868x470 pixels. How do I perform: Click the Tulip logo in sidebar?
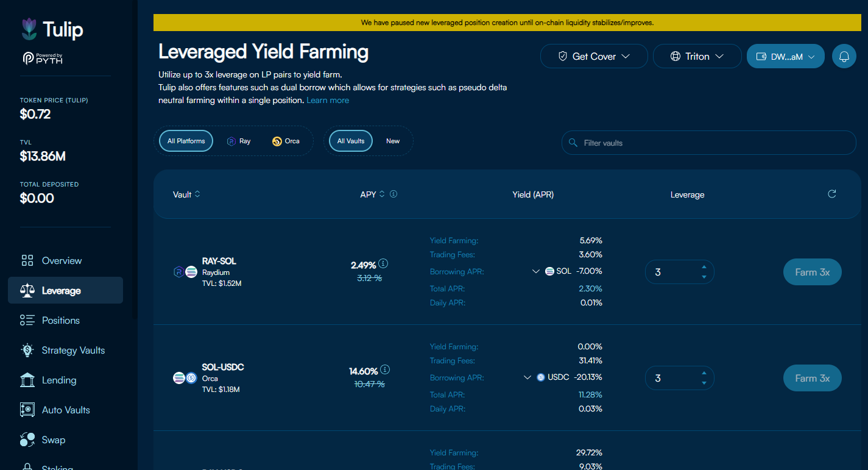click(x=52, y=29)
